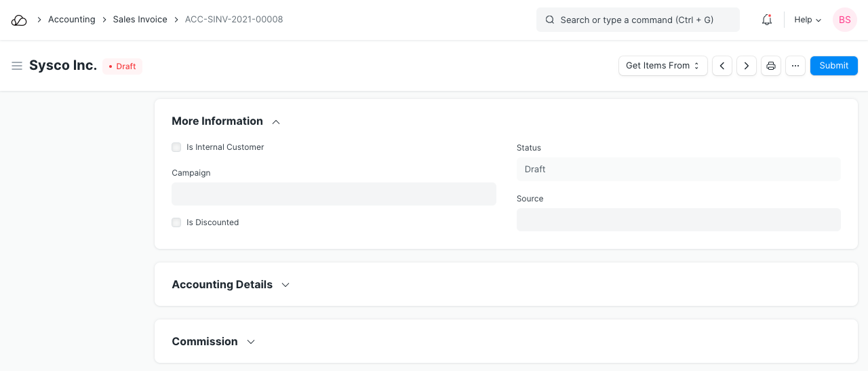Go to the previous invoice document
The height and width of the screenshot is (371, 868).
pos(722,66)
